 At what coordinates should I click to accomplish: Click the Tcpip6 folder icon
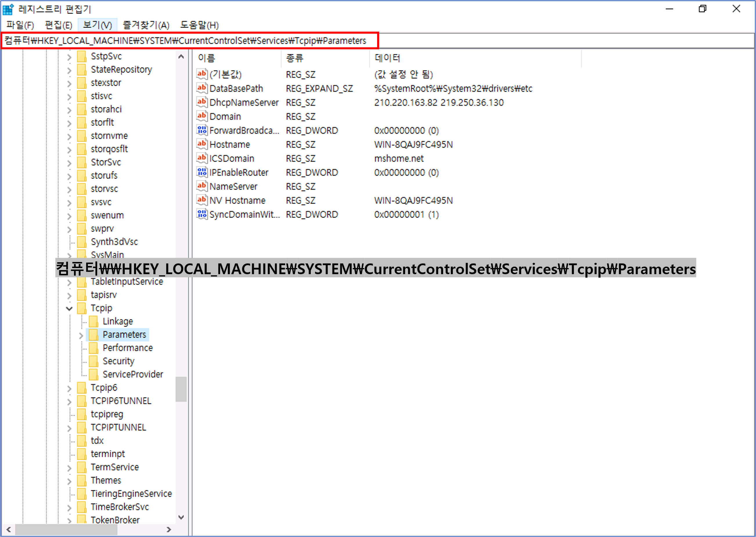pyautogui.click(x=82, y=388)
